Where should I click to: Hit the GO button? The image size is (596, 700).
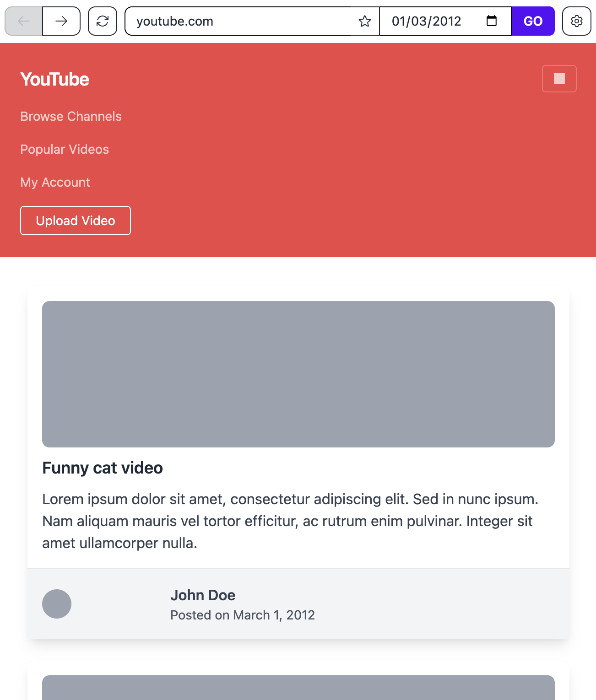click(533, 21)
